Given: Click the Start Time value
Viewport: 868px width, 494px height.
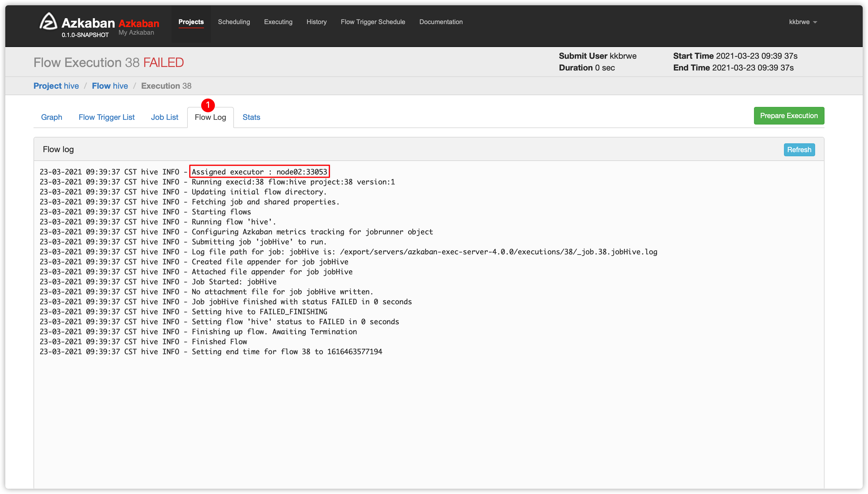Looking at the screenshot, I should point(756,56).
